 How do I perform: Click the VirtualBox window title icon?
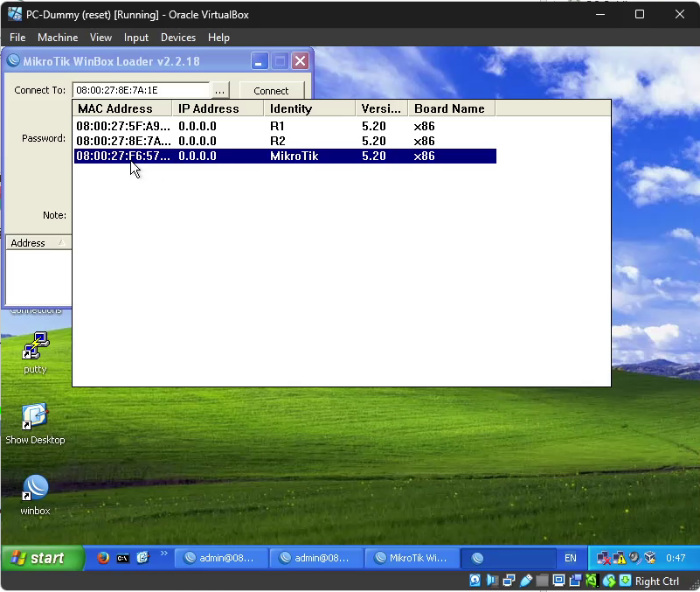click(15, 14)
